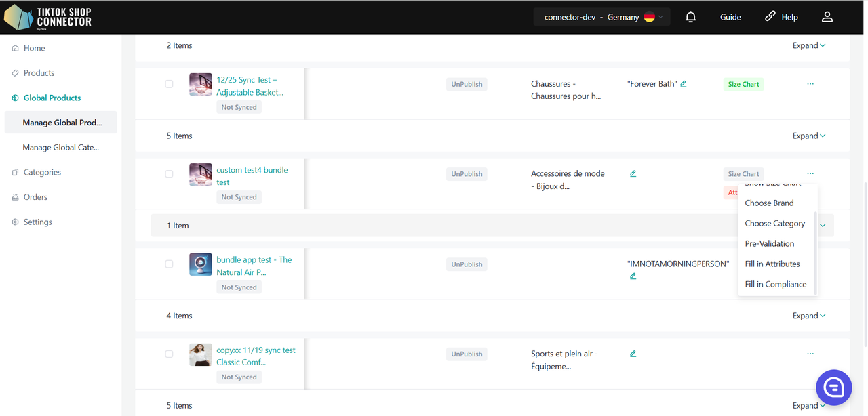Open the user account profile icon

(827, 17)
